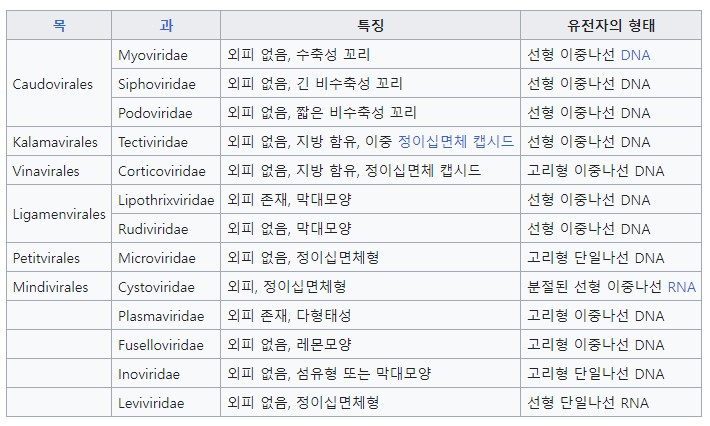Viewport: 710px width, 426px height.
Task: Open the 과 header link
Action: click(166, 25)
